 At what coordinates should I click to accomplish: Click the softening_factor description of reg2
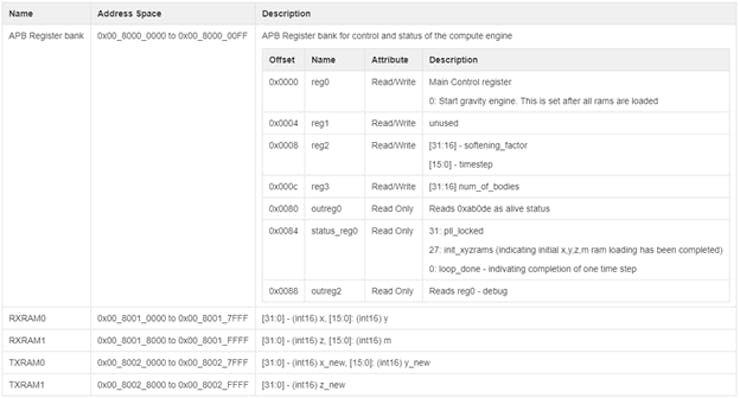click(478, 145)
